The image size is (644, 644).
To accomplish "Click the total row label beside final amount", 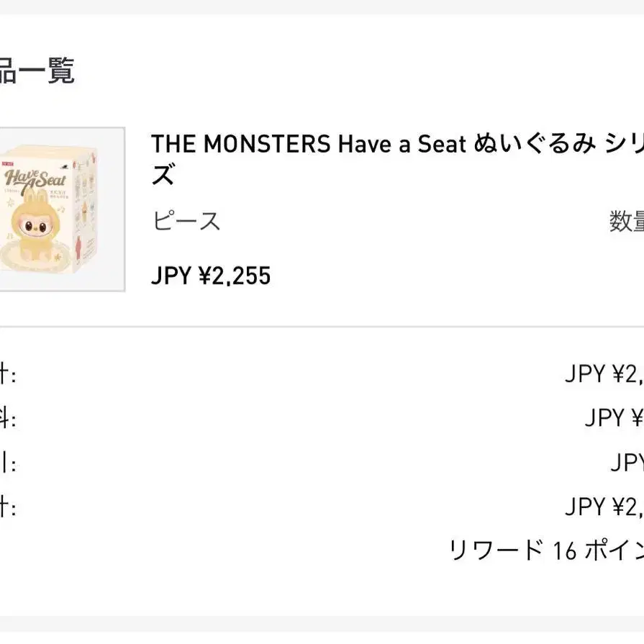I will [x=8, y=507].
